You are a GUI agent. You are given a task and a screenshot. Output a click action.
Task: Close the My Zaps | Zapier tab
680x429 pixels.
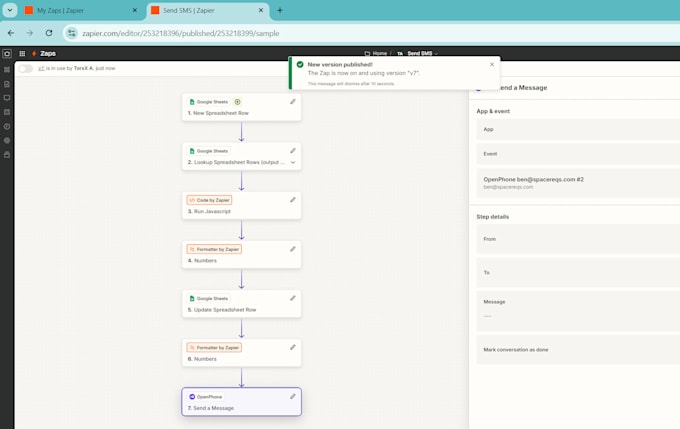[135, 10]
